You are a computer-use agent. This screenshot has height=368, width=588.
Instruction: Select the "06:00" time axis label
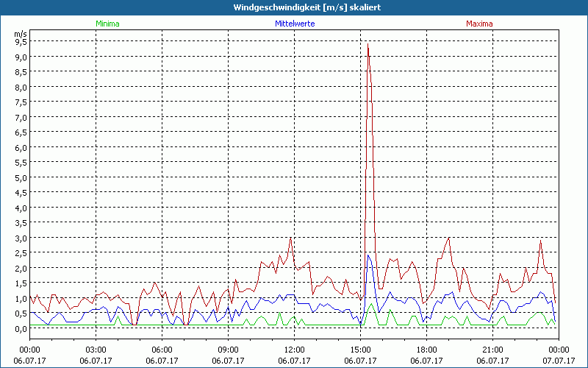pos(162,350)
